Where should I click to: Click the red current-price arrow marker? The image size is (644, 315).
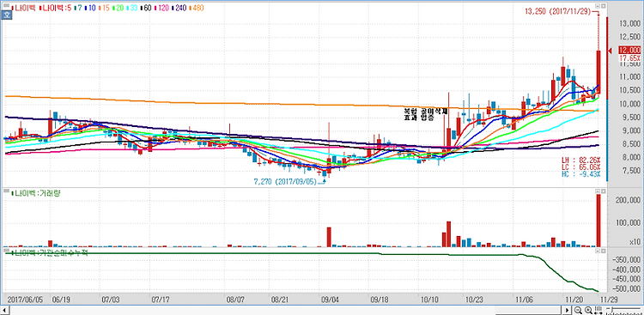point(611,51)
